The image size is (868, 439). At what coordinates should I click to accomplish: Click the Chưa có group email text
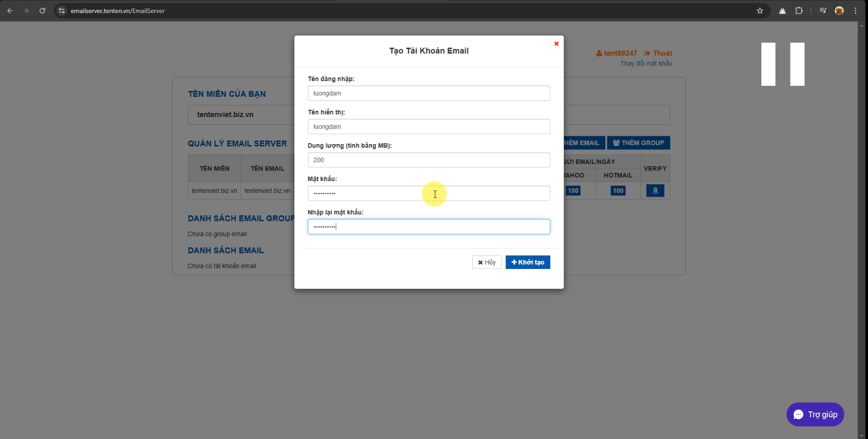click(x=217, y=234)
